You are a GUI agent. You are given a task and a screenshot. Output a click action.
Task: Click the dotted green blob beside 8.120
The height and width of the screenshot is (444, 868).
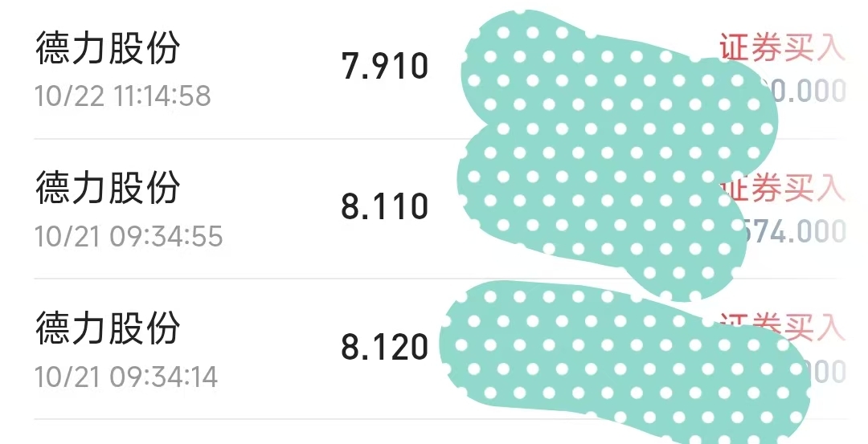611,353
